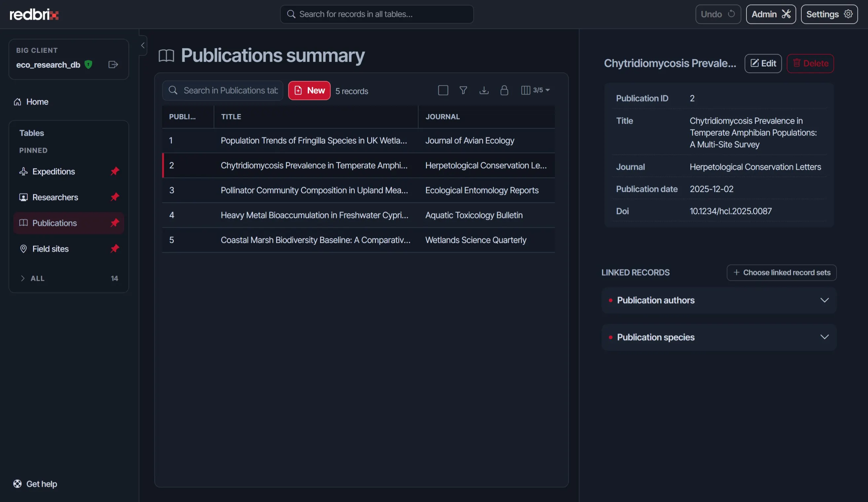Select the Pollinator Community Composition row

358,190
